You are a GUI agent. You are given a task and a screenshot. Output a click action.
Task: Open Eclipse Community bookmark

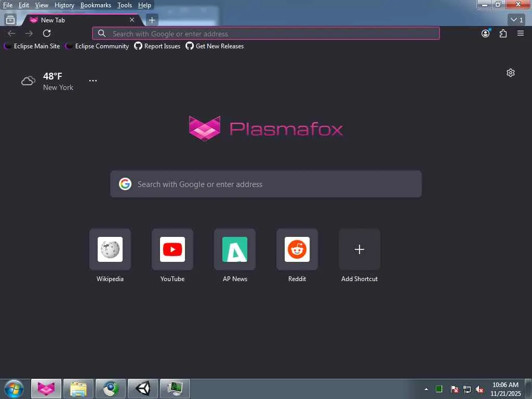[97, 46]
